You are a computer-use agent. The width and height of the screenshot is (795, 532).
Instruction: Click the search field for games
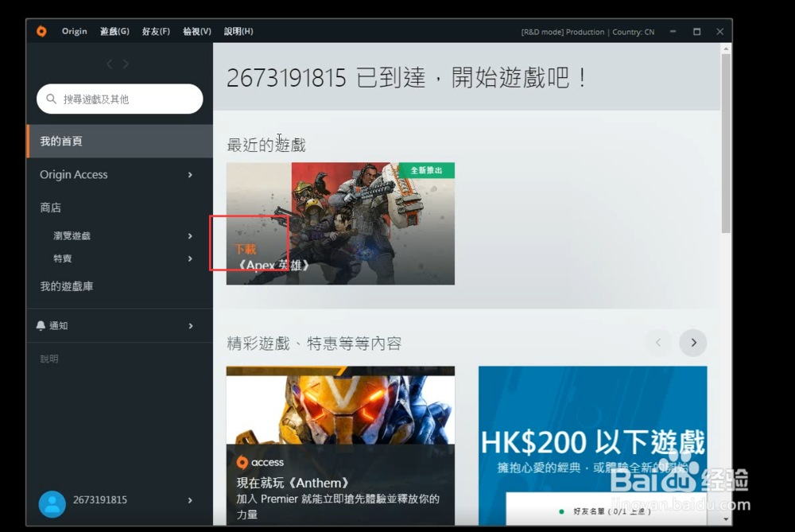tap(120, 99)
